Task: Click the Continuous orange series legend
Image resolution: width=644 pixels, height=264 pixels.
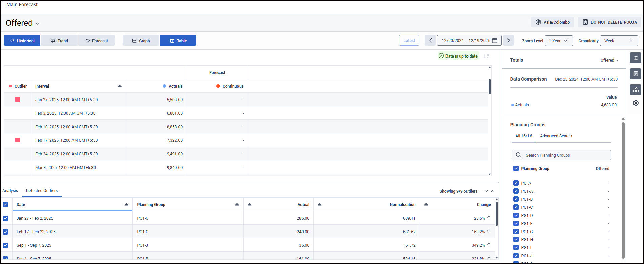Action: [x=230, y=86]
